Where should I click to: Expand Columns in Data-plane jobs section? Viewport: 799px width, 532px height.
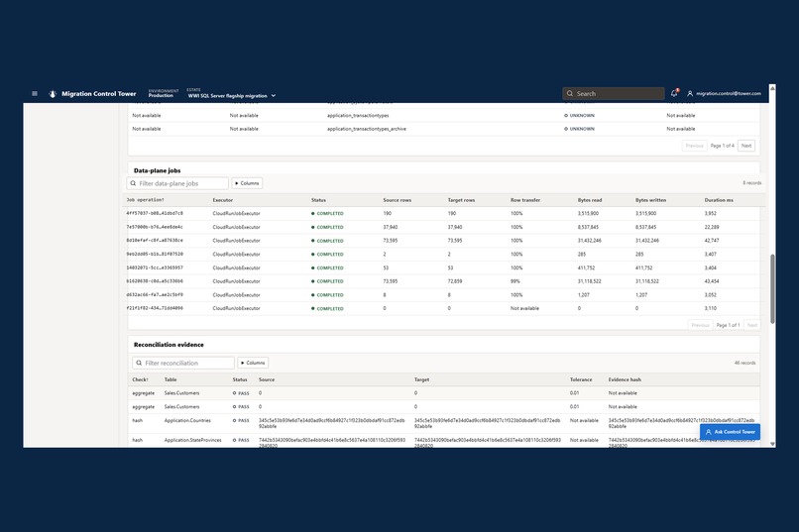[x=247, y=183]
